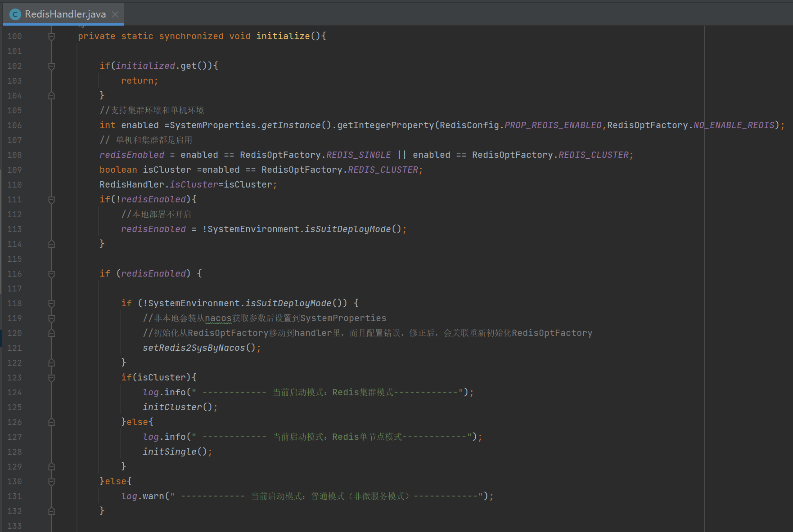Collapse the initialize() method at line 100
Screen dimensions: 793x532
(51, 36)
